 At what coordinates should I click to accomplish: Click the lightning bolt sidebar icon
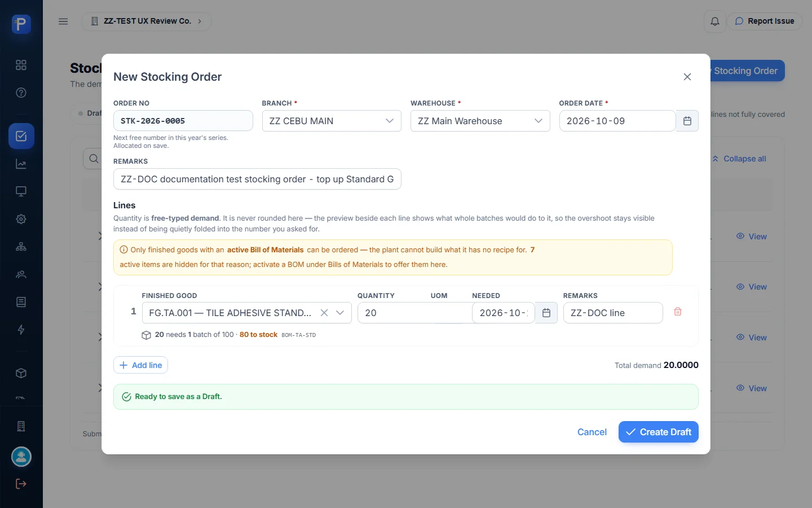click(x=21, y=330)
